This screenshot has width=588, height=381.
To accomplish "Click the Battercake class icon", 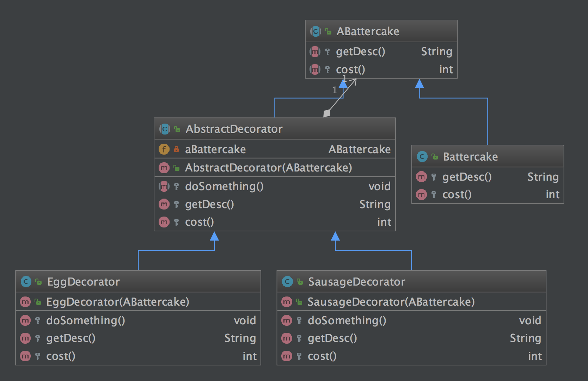I will coord(422,157).
